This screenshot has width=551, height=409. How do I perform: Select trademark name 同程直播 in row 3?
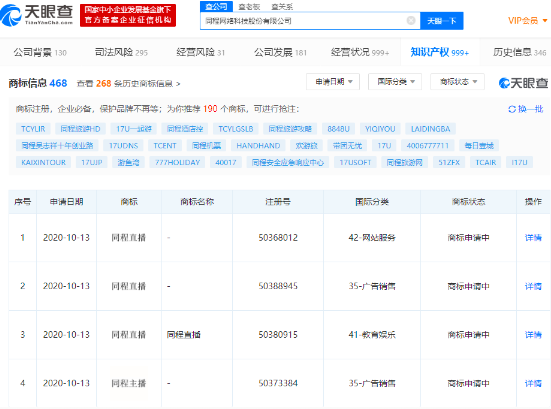(183, 335)
